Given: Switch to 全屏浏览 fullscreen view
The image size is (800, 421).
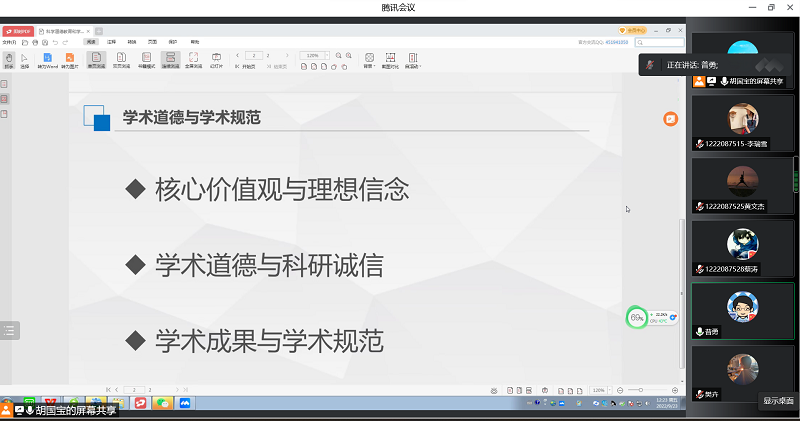Looking at the screenshot, I should pos(194,59).
